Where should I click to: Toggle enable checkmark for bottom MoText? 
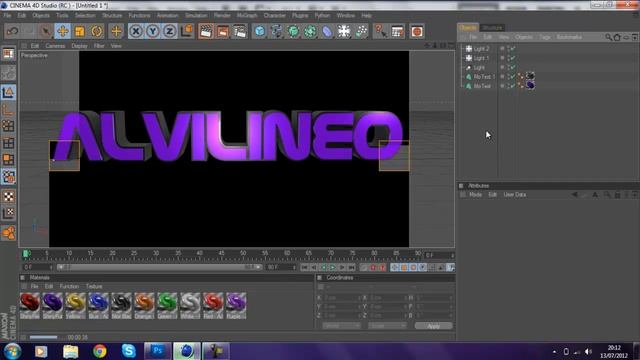512,86
